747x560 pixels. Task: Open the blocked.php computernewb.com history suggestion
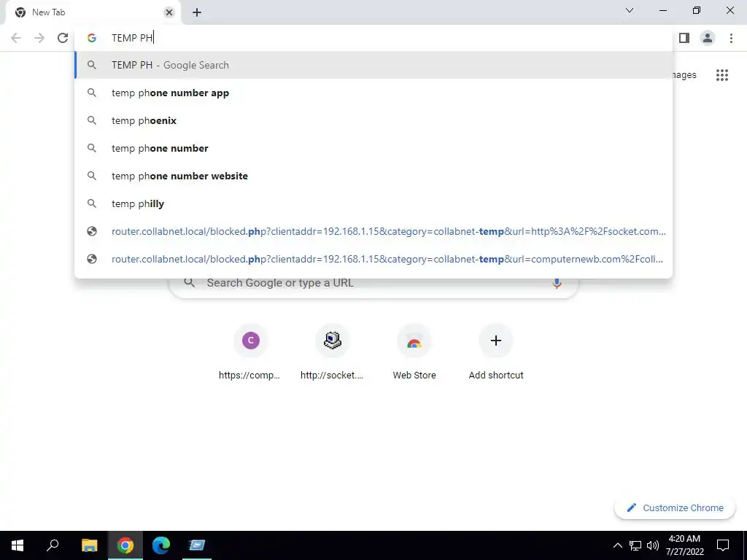pyautogui.click(x=373, y=259)
